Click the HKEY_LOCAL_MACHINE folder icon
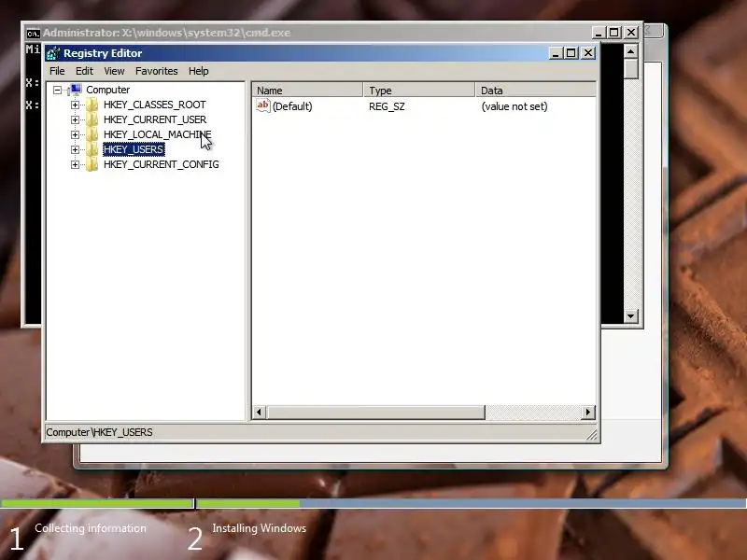747x560 pixels. pos(92,134)
